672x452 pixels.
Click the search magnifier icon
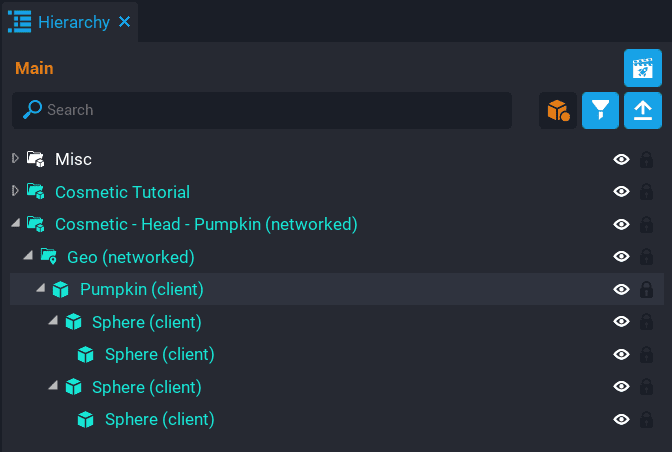[x=33, y=110]
